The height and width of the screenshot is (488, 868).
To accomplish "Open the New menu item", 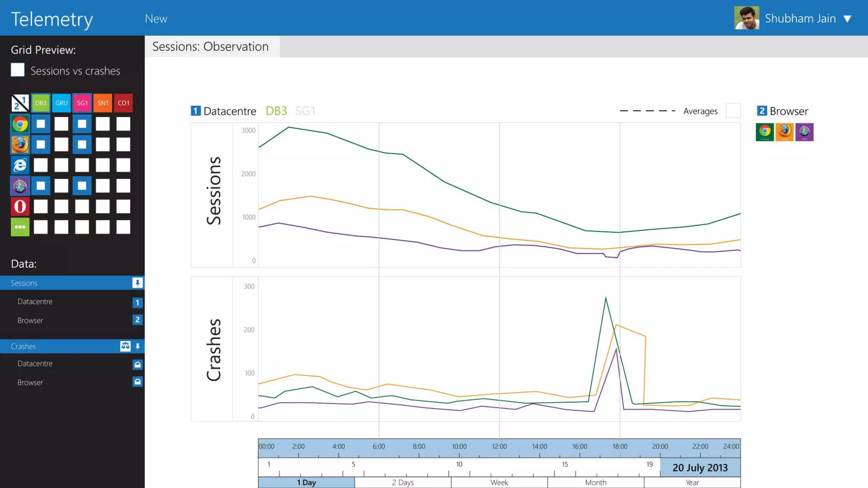I will click(156, 19).
